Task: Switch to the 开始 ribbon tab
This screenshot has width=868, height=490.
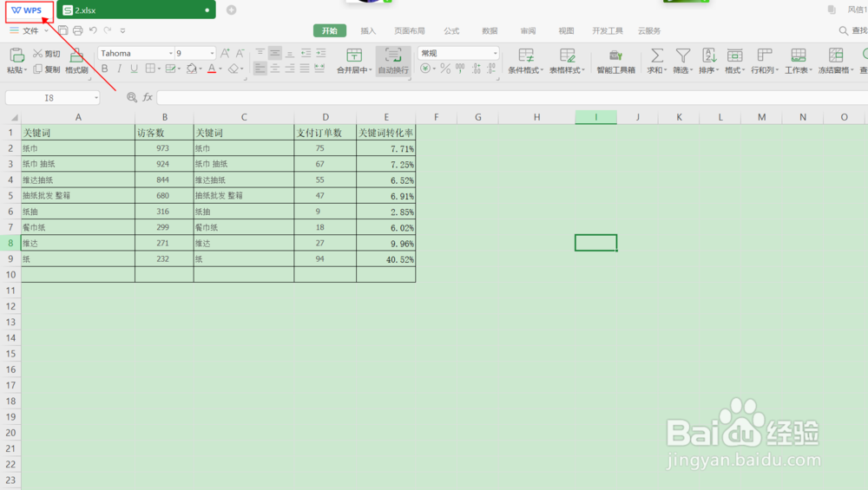Action: tap(330, 30)
